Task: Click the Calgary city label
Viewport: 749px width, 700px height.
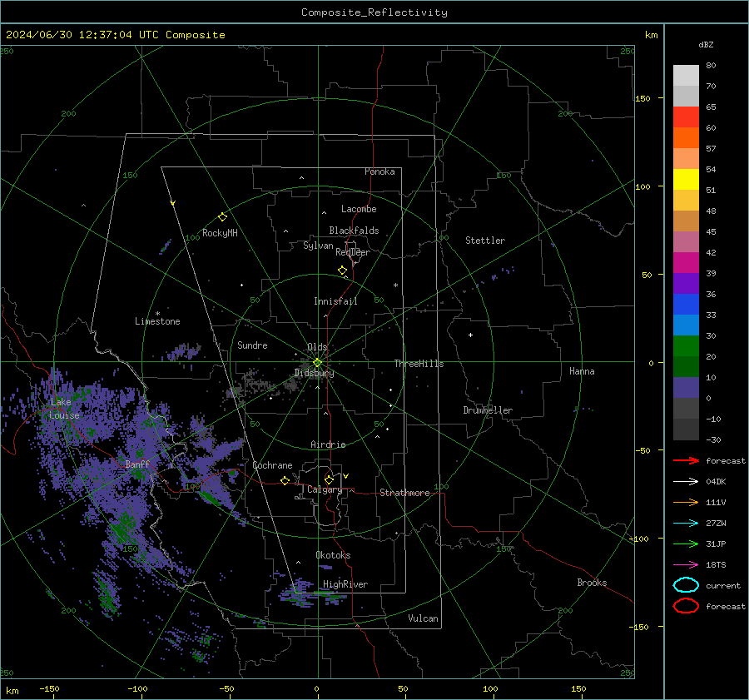Action: coord(325,489)
